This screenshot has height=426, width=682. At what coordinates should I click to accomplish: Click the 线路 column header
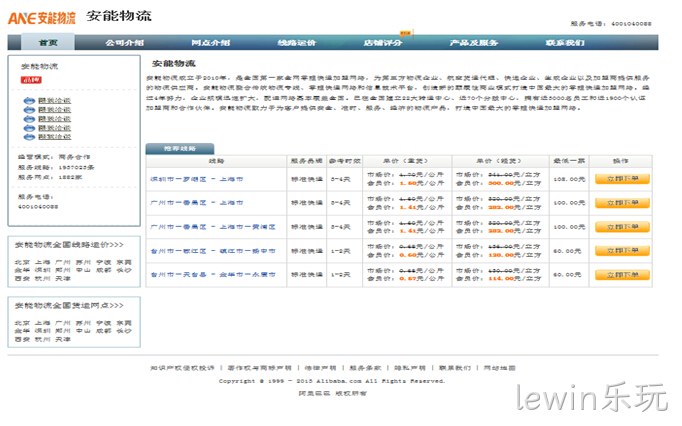pos(216,161)
